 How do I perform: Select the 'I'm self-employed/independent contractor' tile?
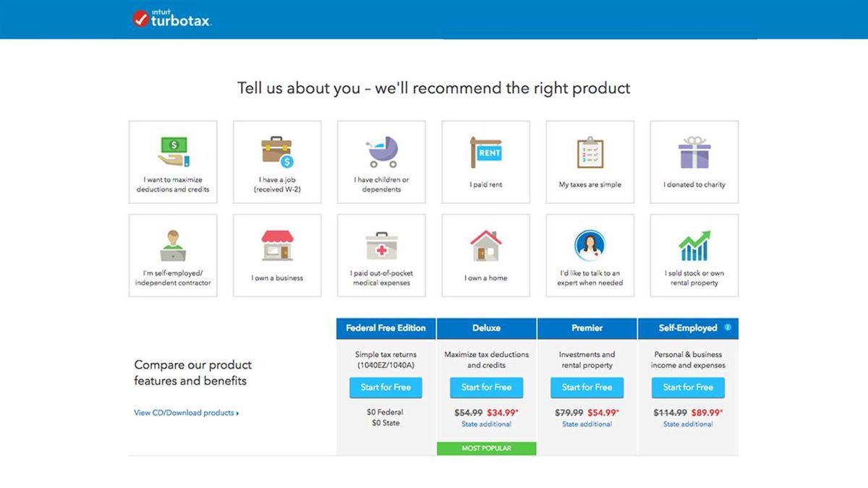click(173, 254)
